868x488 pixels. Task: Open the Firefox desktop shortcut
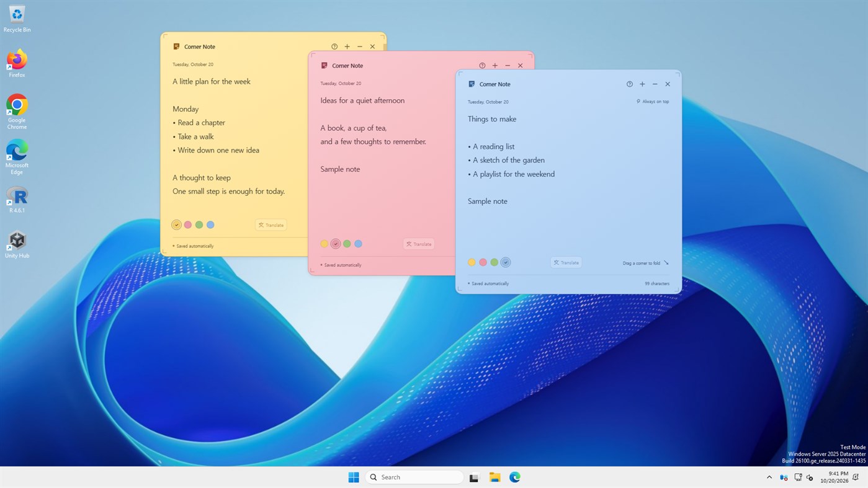click(x=17, y=64)
